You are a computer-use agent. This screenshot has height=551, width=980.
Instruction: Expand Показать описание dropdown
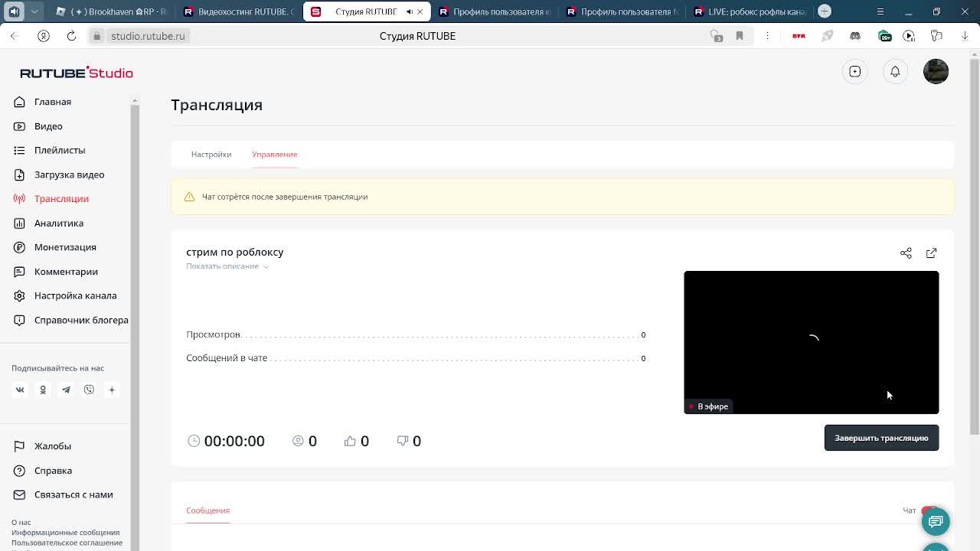[x=227, y=266]
